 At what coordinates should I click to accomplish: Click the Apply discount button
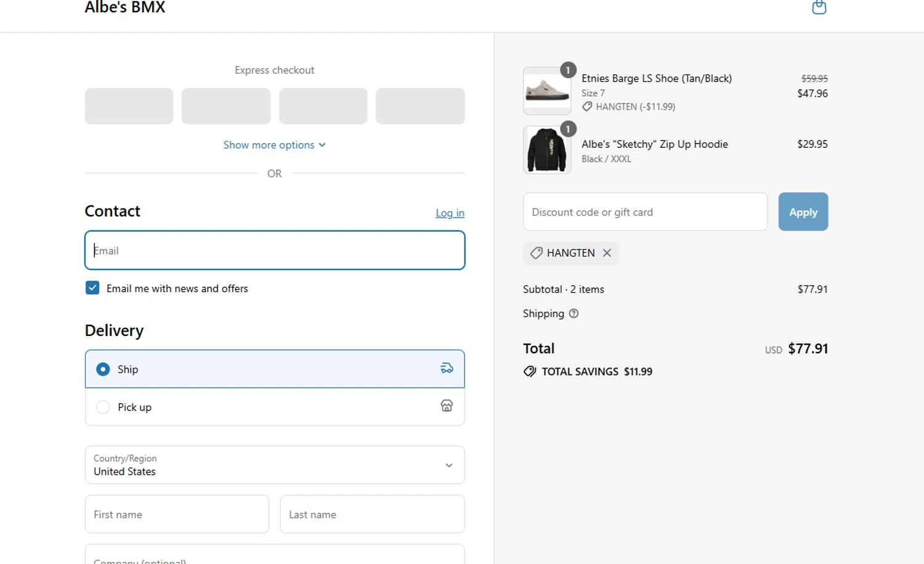point(803,212)
